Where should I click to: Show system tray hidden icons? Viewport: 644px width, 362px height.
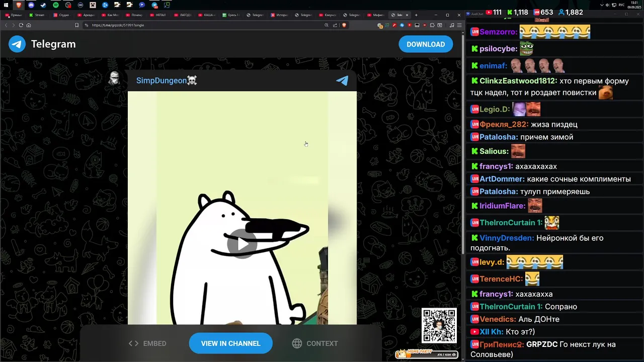(602, 5)
